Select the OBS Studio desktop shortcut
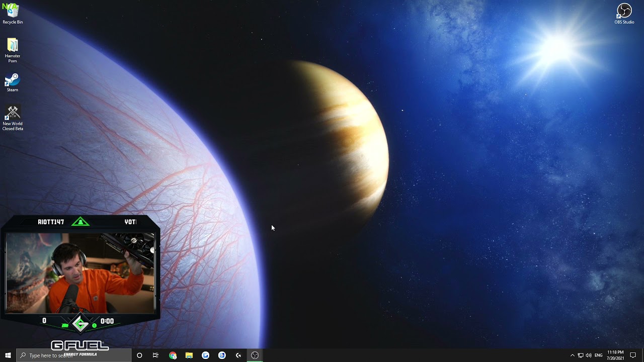This screenshot has height=362, width=644. pos(624,14)
